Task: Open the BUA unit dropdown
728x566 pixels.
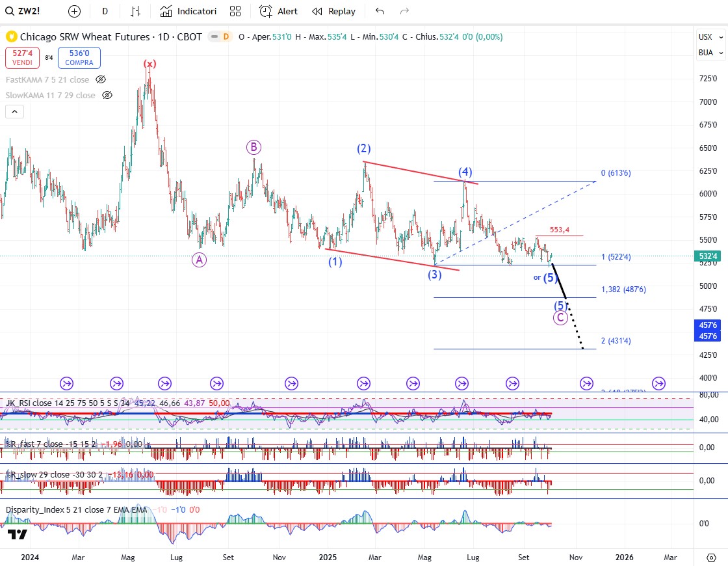Action: [709, 52]
